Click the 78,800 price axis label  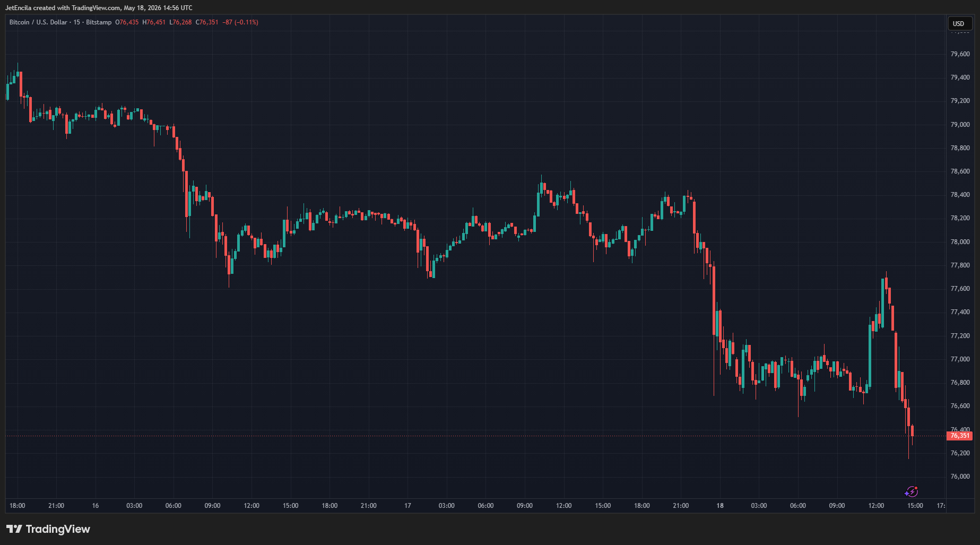(960, 148)
